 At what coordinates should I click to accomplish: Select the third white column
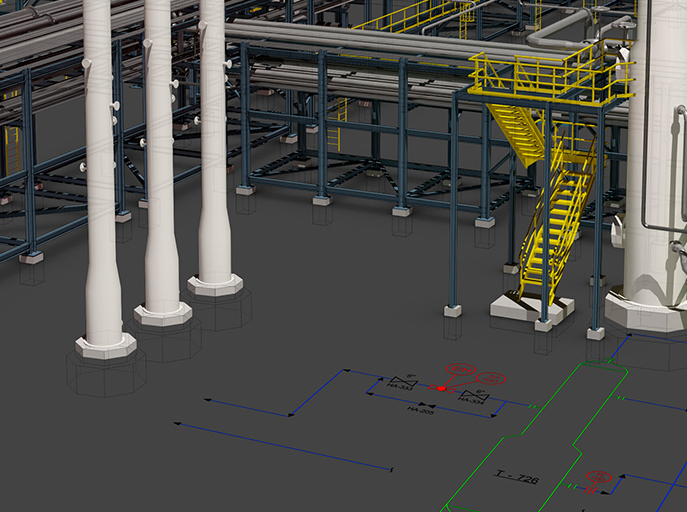(x=213, y=150)
